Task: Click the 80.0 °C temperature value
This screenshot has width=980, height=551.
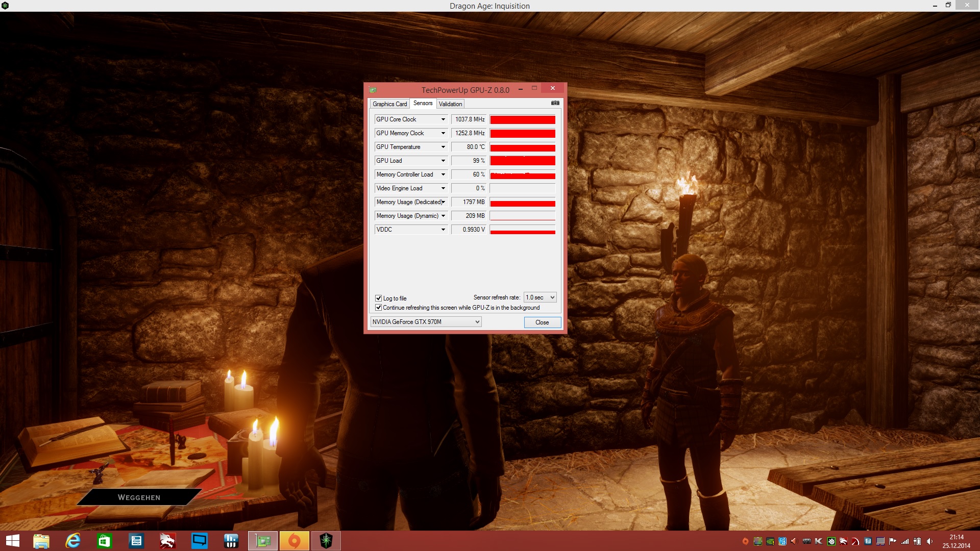Action: pos(469,146)
